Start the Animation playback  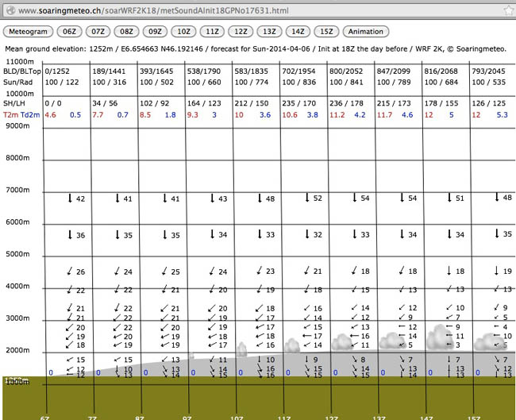tap(365, 32)
